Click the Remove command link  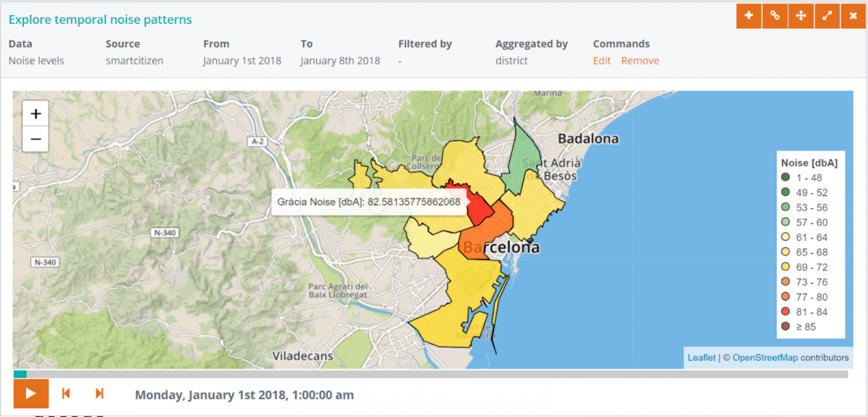[x=639, y=61]
